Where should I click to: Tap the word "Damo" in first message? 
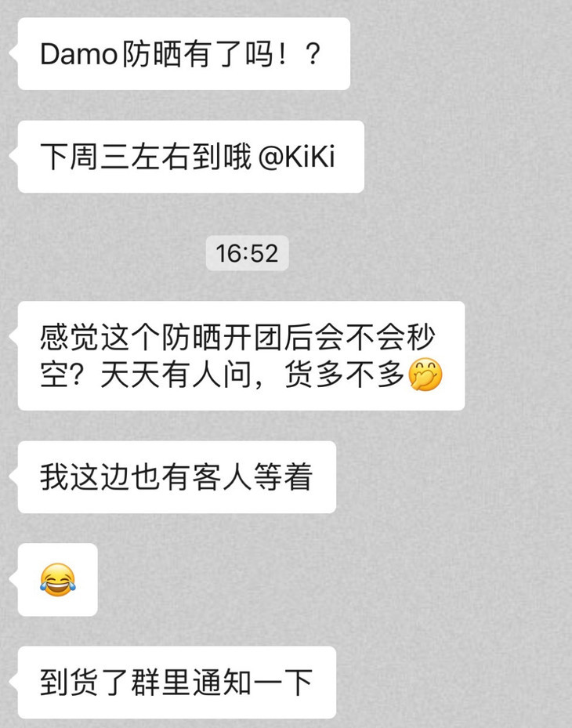(78, 54)
